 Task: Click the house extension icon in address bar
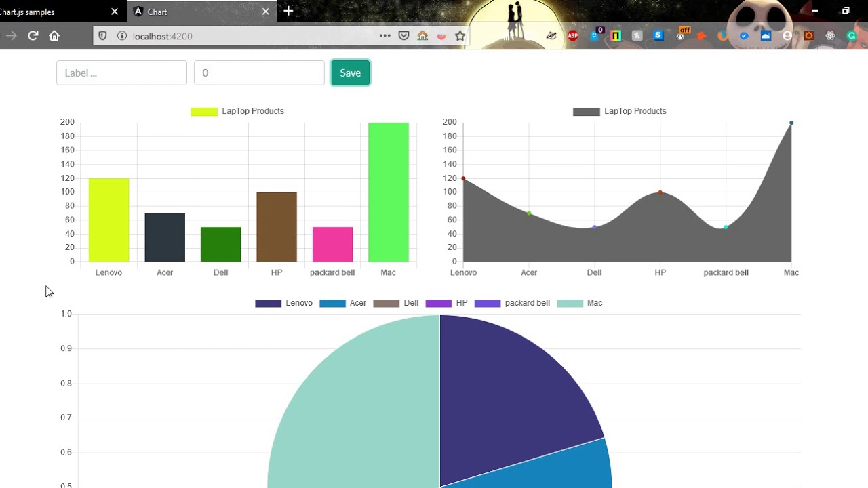coord(422,36)
